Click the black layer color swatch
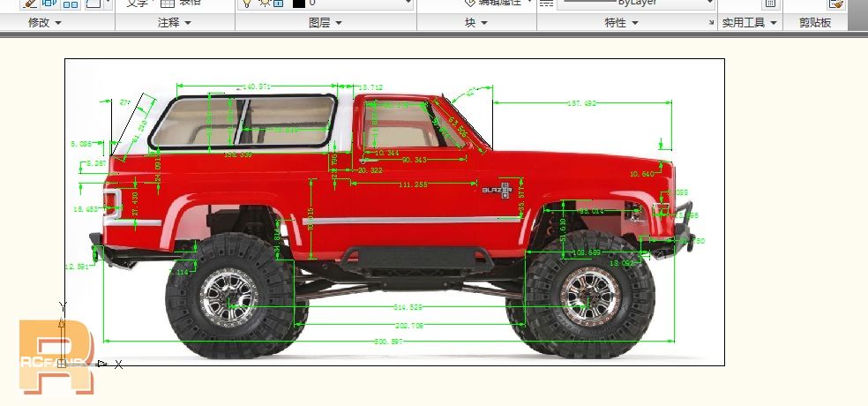The width and height of the screenshot is (868, 406). [299, 4]
